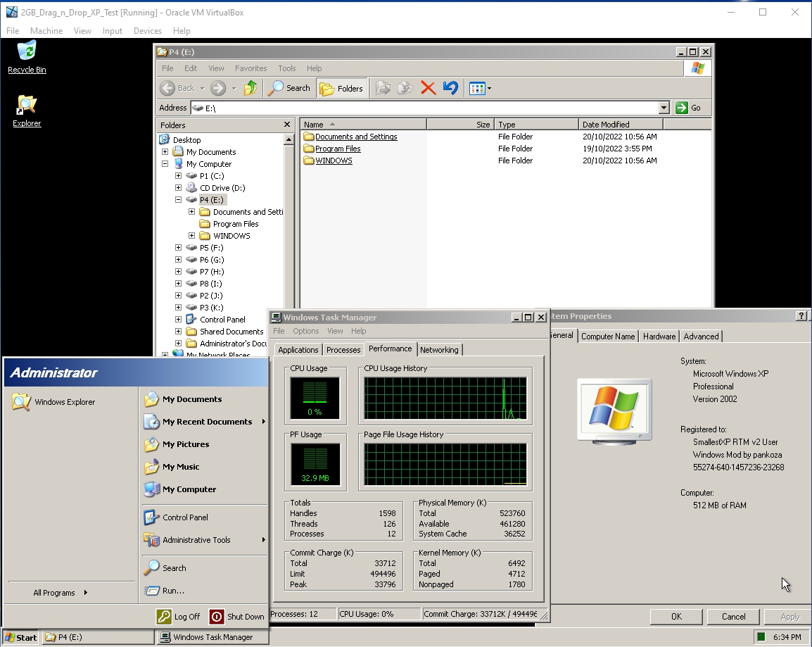812x647 pixels.
Task: Open Program Files folder in file list
Action: (338, 149)
